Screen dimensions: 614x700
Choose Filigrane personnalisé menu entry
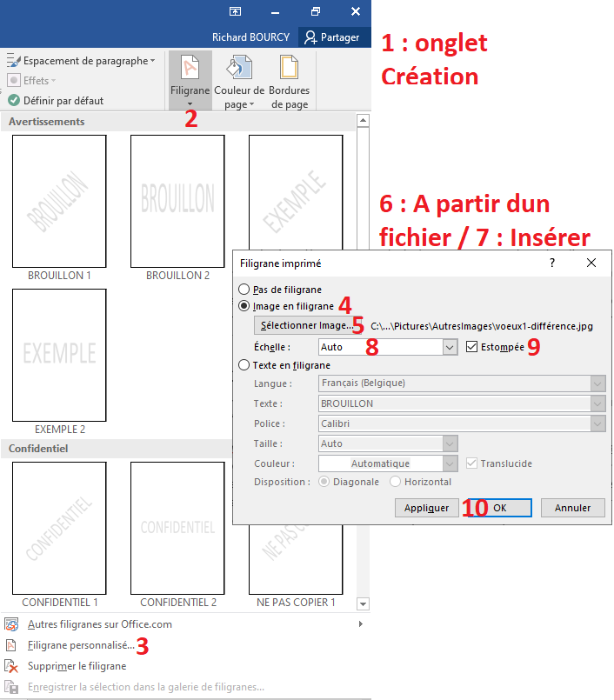(81, 645)
